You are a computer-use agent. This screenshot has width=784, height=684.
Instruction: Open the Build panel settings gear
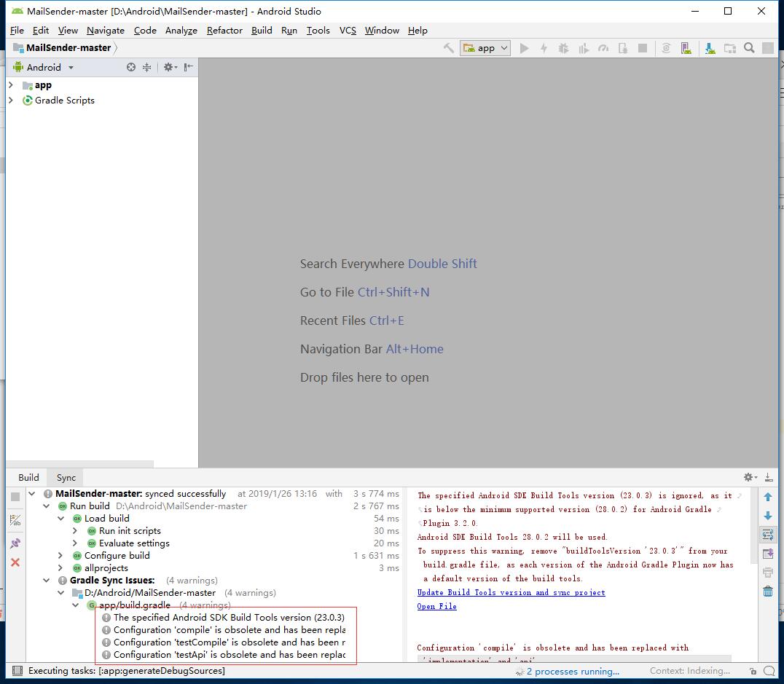[750, 478]
